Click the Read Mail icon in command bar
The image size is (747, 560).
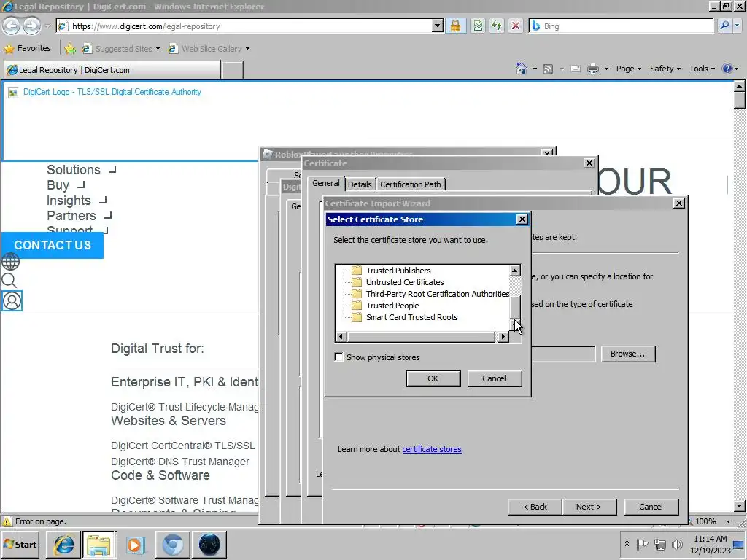(576, 69)
